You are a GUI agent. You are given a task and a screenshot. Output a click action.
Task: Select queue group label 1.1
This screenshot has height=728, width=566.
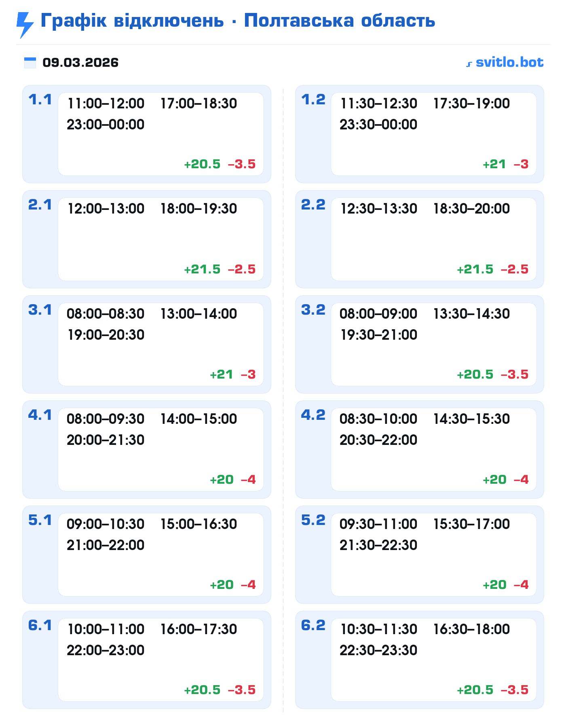click(40, 99)
